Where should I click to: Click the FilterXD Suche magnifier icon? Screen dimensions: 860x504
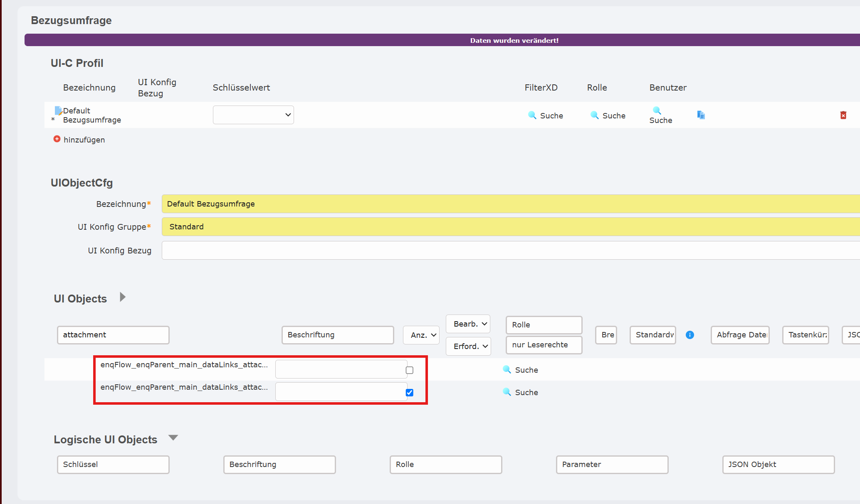532,115
